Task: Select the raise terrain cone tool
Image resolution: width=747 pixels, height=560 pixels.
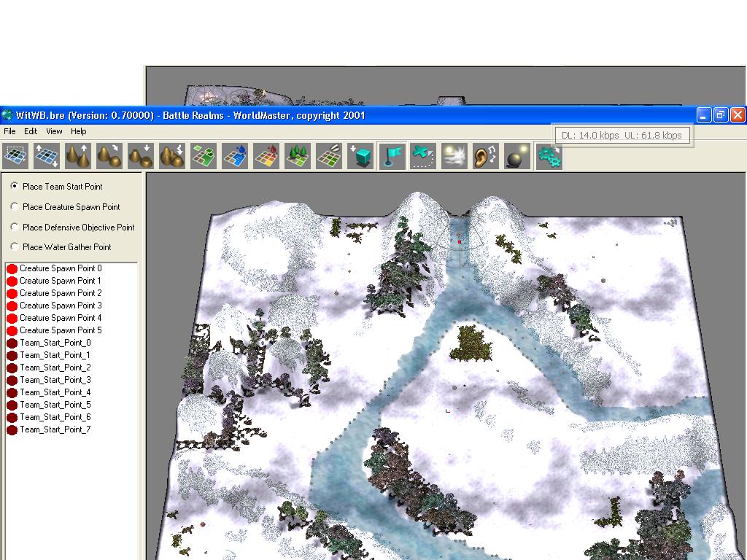Action: click(x=78, y=156)
